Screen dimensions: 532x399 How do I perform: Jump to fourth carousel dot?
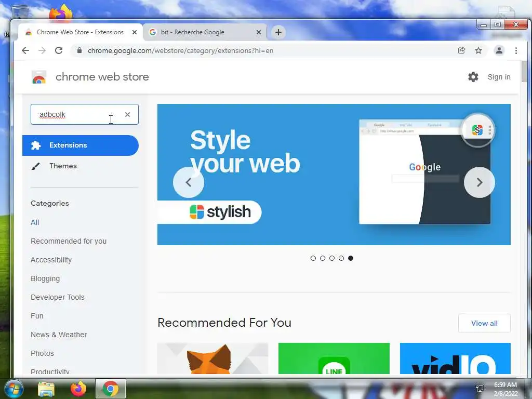pyautogui.click(x=341, y=258)
